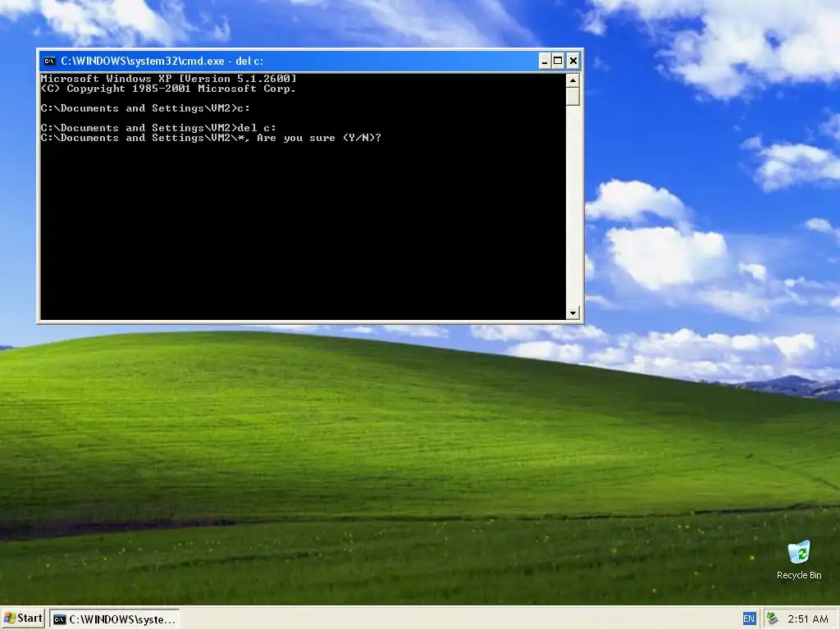The image size is (840, 630).
Task: Close the cmd.exe window
Action: tap(573, 61)
